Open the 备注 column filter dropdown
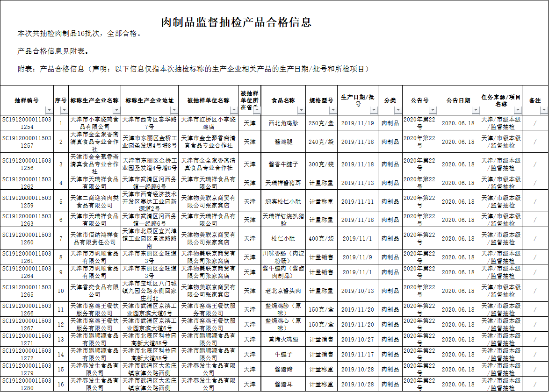549x392 pixels. (544, 110)
